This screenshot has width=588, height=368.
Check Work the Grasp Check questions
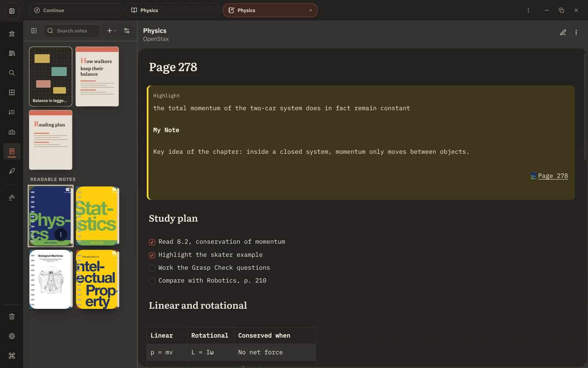point(152,268)
